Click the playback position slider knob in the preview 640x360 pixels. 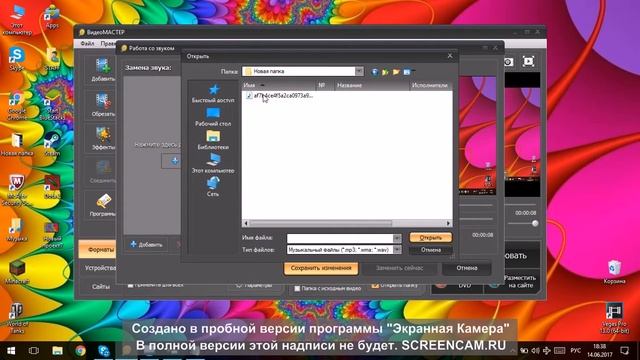click(x=535, y=223)
